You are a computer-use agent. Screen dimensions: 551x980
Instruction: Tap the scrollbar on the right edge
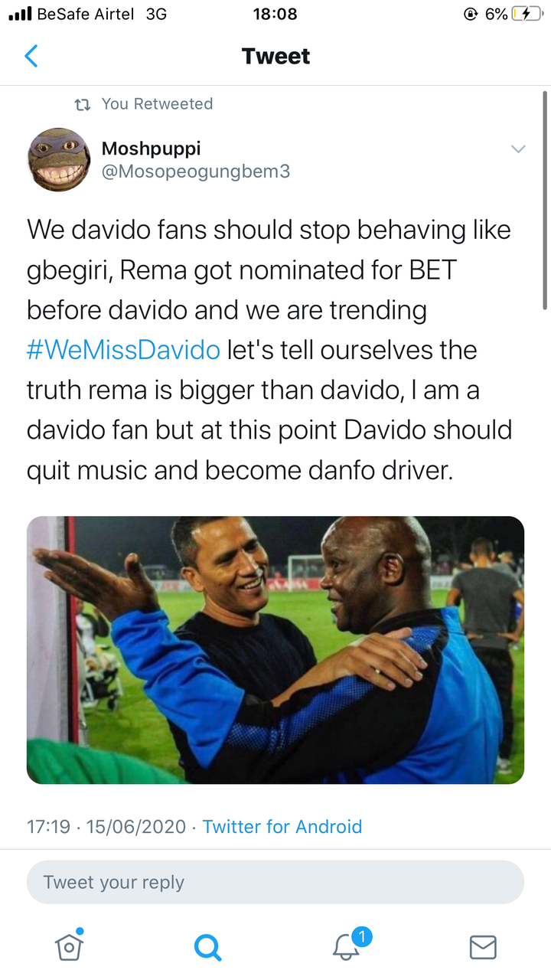[x=546, y=199]
